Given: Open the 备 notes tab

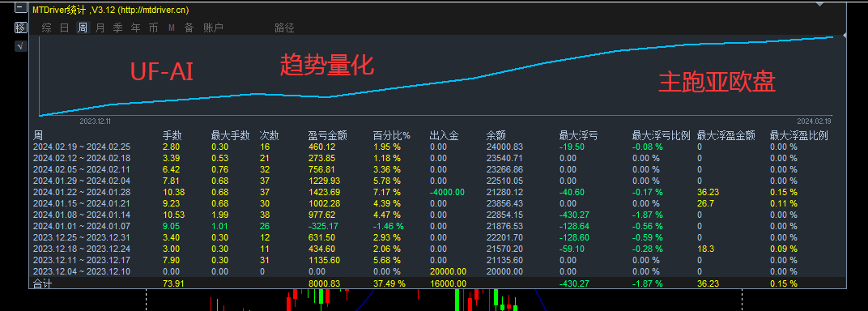Looking at the screenshot, I should click(x=189, y=28).
